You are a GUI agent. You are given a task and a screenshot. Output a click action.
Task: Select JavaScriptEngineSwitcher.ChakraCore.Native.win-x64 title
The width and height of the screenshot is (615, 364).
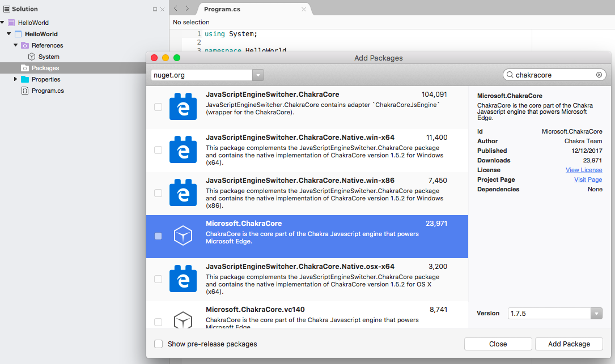click(300, 138)
